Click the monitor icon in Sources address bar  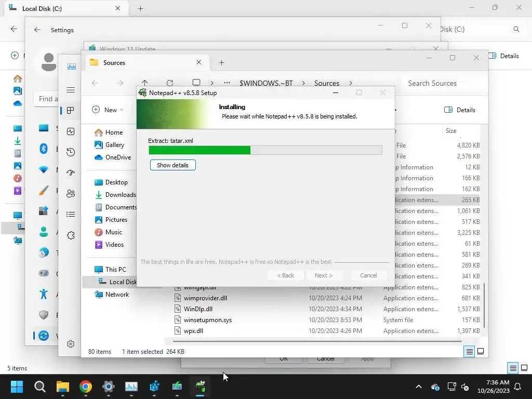[196, 83]
